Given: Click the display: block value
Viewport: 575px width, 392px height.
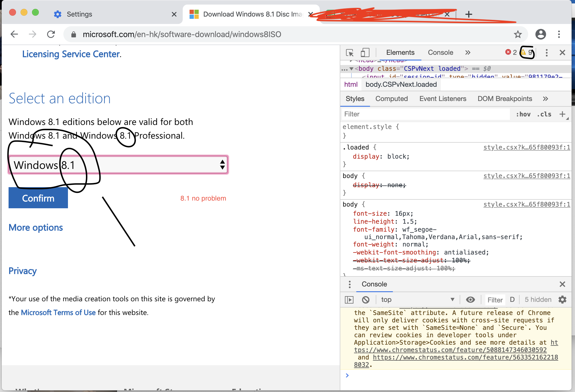Looking at the screenshot, I should click(397, 156).
